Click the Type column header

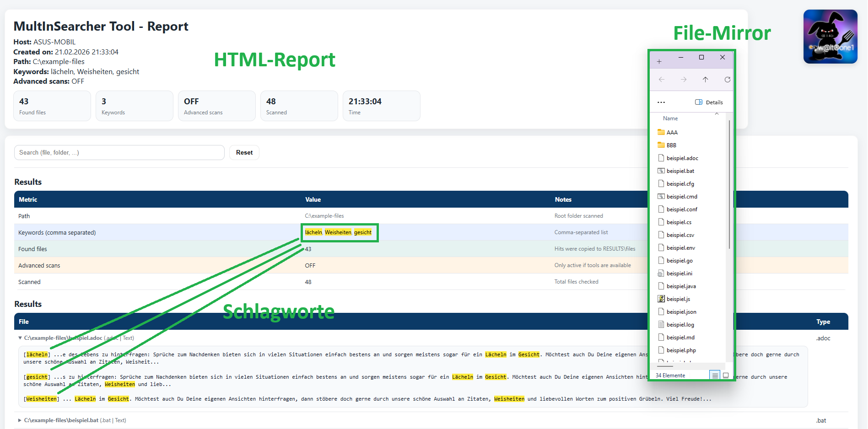tap(823, 322)
